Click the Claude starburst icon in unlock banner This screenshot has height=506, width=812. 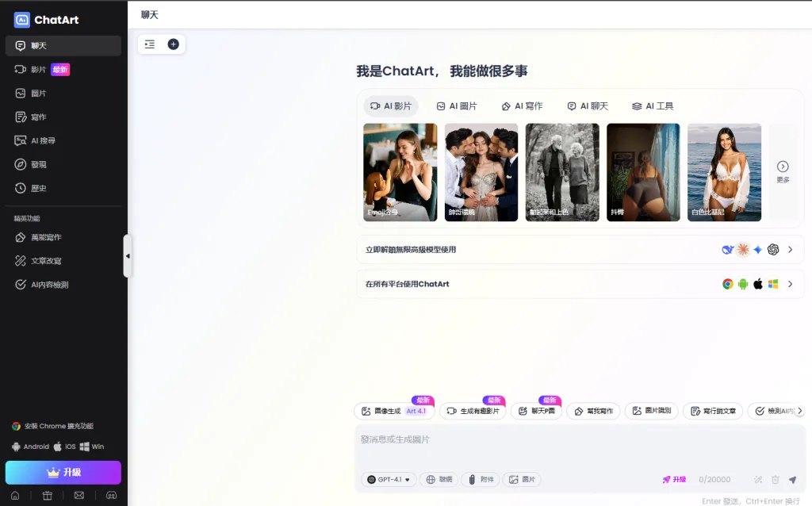click(x=743, y=250)
